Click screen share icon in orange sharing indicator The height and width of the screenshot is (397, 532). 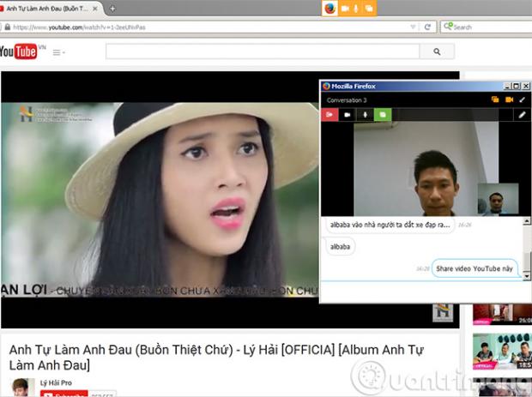click(x=368, y=9)
